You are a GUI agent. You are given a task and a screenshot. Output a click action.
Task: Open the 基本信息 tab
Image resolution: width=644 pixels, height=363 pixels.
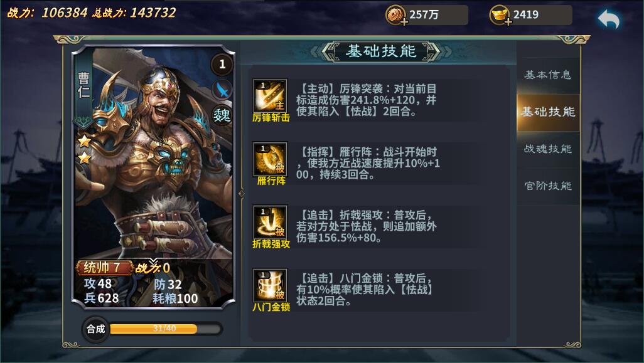548,75
